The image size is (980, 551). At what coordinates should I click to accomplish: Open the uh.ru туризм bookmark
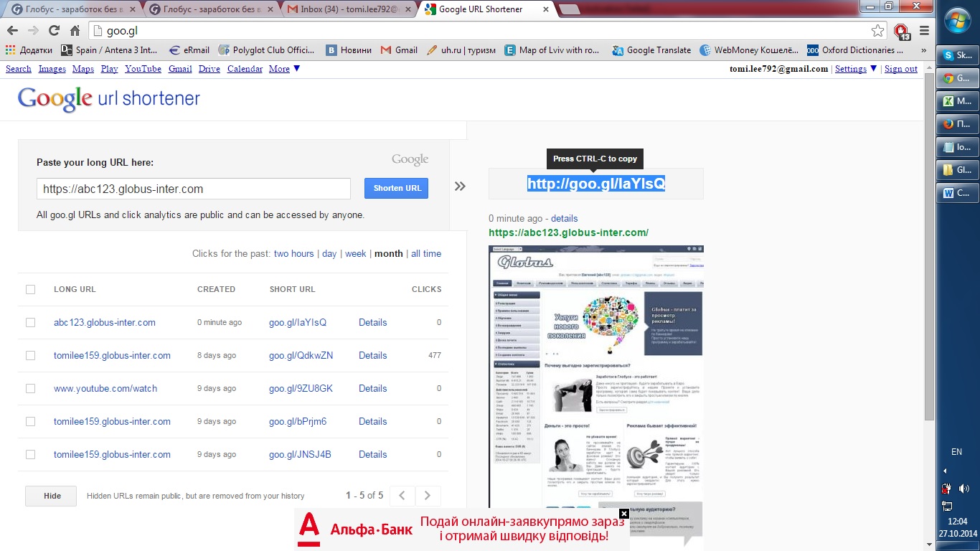coord(461,50)
